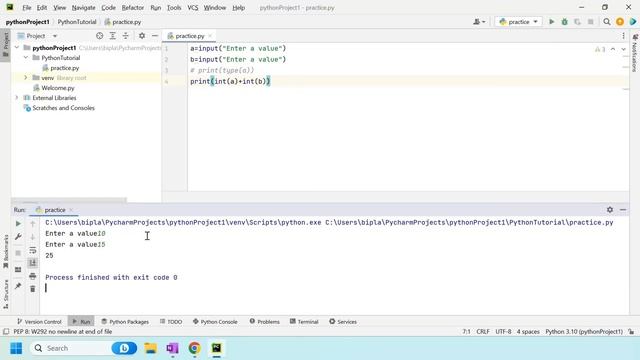Toggle Scroll to End in the Run console
This screenshot has height=360, width=640.
[x=33, y=263]
